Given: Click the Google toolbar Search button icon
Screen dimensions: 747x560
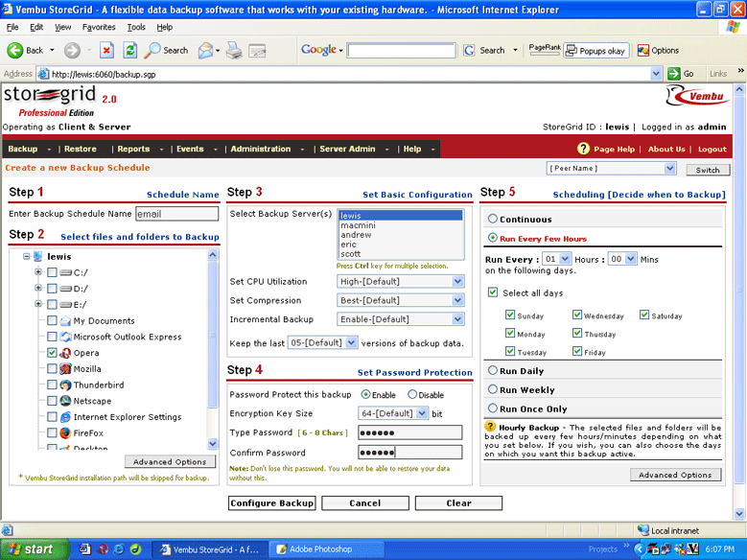Looking at the screenshot, I should click(x=469, y=50).
